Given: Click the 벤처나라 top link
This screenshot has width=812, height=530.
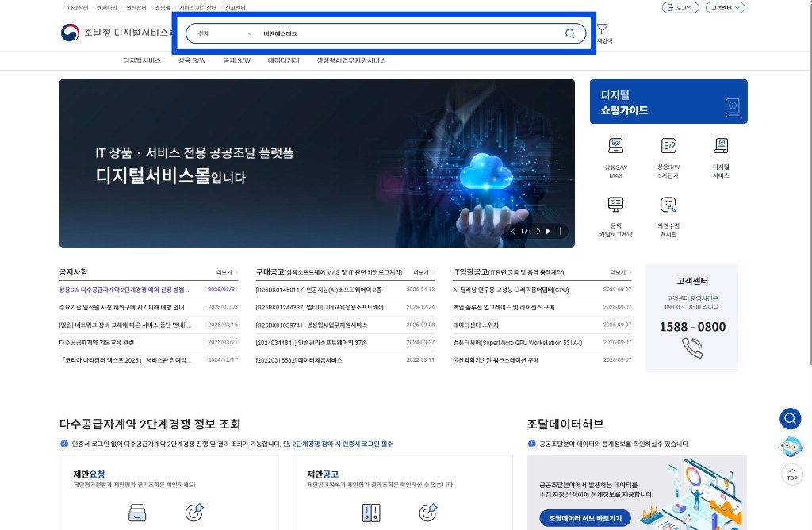Looking at the screenshot, I should 107,8.
